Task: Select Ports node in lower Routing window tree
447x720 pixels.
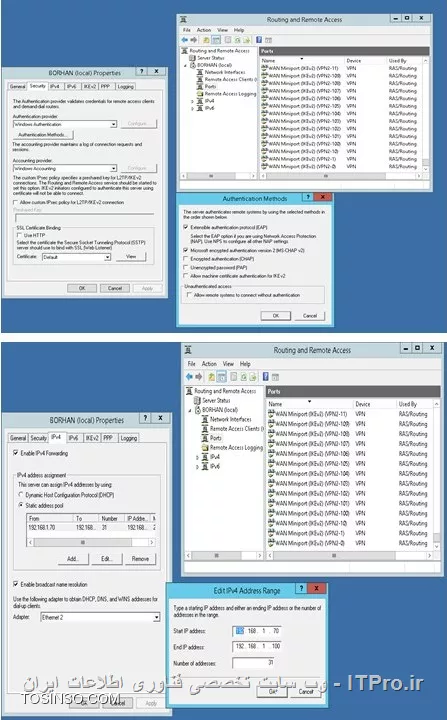Action: [x=215, y=438]
